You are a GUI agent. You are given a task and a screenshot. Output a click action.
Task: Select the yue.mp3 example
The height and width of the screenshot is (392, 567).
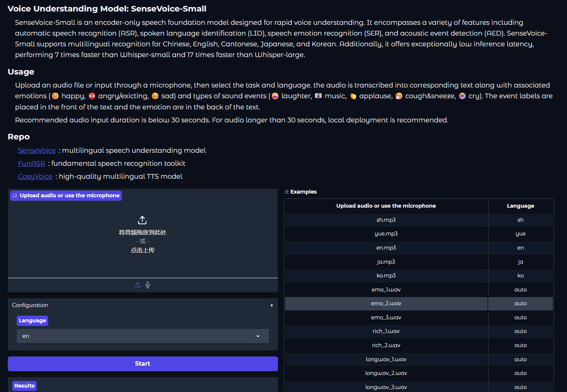(x=386, y=234)
